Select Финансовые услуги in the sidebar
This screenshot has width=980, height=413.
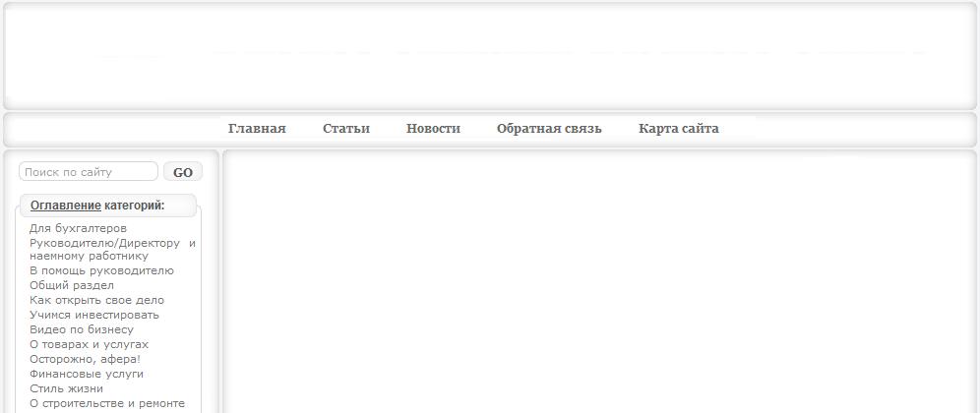(87, 374)
